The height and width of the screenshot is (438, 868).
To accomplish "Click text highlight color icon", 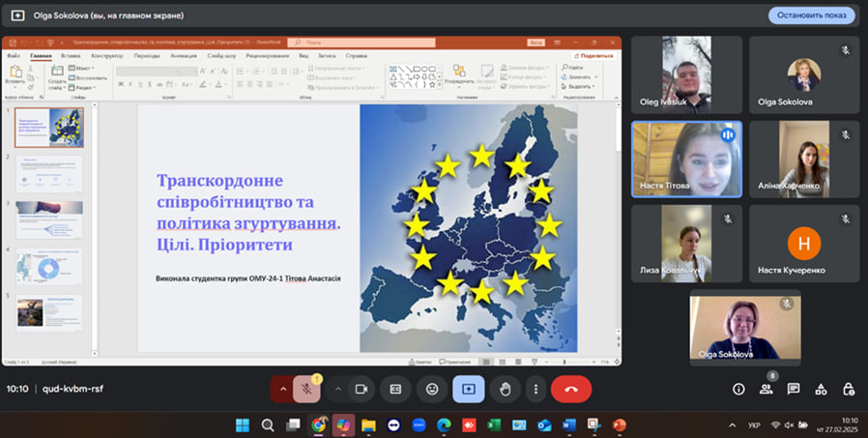I will 203,84.
